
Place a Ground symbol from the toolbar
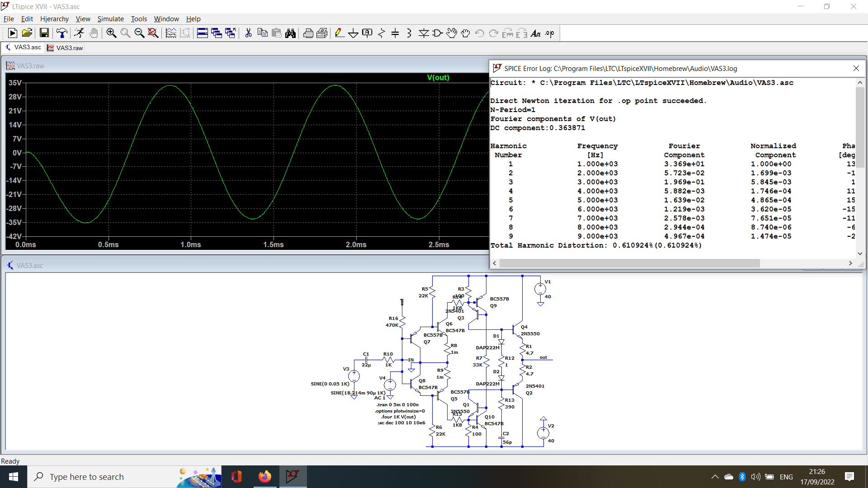(x=354, y=33)
